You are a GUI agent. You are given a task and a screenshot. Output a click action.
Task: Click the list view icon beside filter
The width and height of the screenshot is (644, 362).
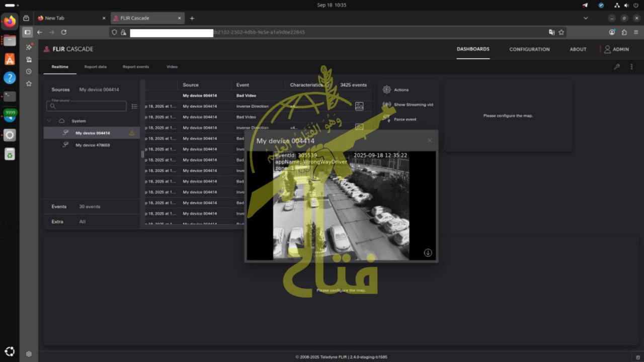click(x=134, y=107)
